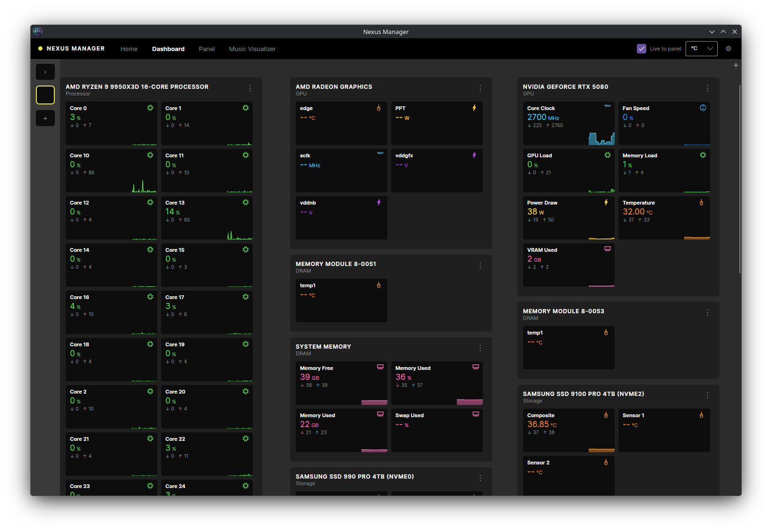Open Memory Module 8-0053 options menu
This screenshot has width=772, height=532.
click(707, 313)
